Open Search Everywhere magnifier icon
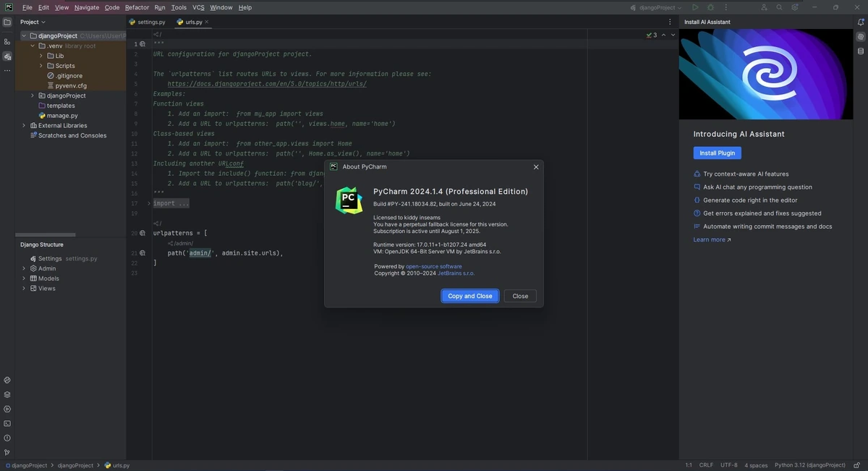The width and height of the screenshot is (868, 471). point(779,7)
